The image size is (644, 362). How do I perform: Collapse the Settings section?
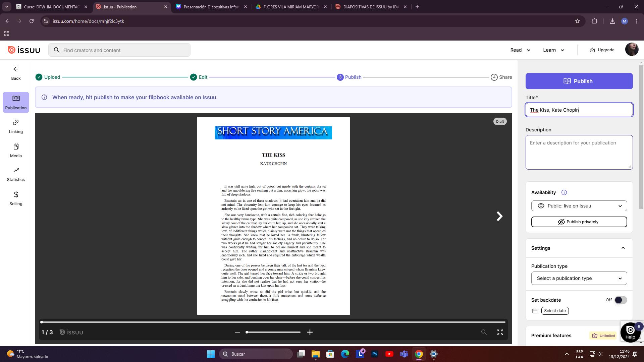click(x=623, y=248)
